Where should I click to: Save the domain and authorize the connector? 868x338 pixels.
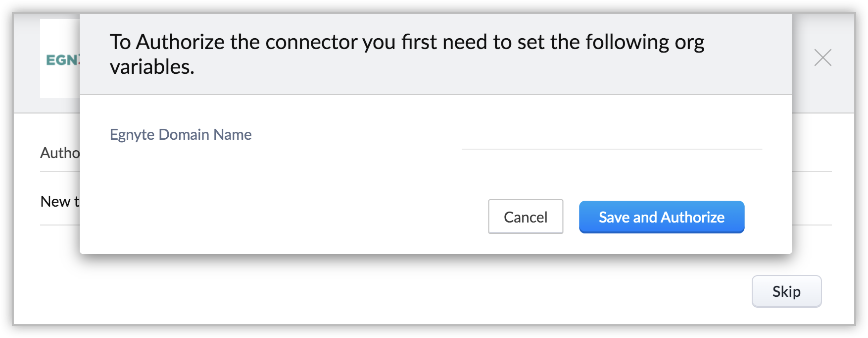(661, 217)
